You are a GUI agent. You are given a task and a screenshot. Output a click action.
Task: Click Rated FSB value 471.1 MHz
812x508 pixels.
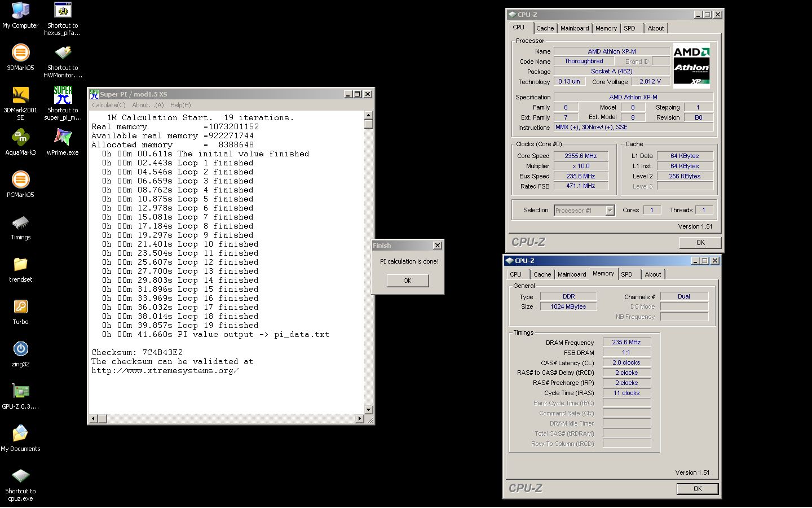pos(581,186)
